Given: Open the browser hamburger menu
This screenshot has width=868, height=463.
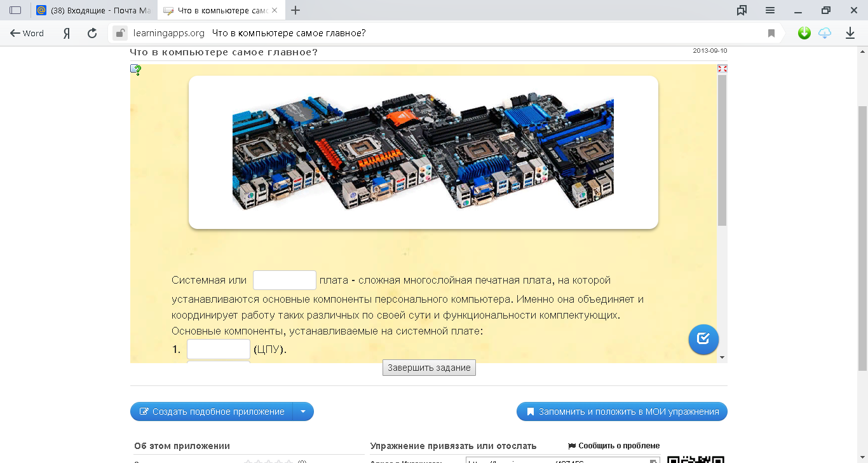Looking at the screenshot, I should tap(770, 10).
